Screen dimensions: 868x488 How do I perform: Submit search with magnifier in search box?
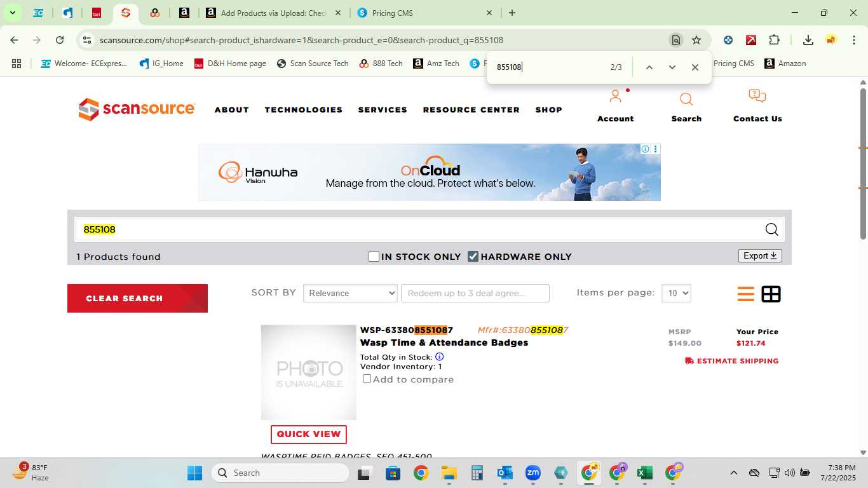[771, 229]
